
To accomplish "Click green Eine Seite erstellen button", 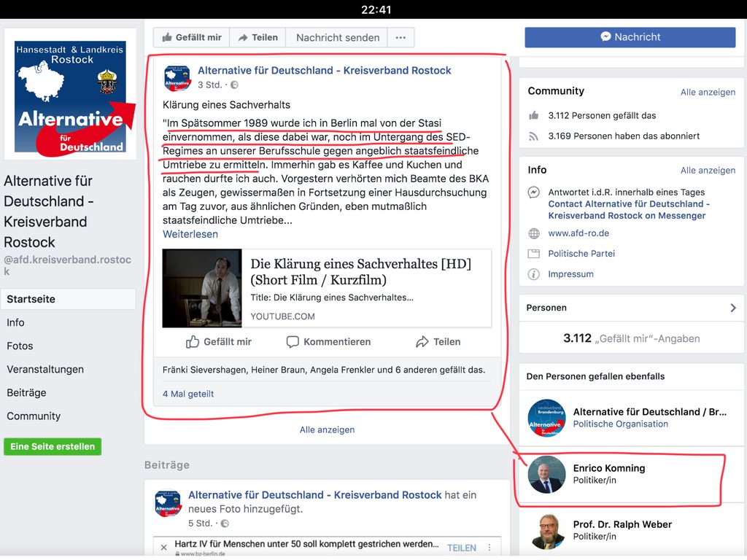I will point(53,447).
